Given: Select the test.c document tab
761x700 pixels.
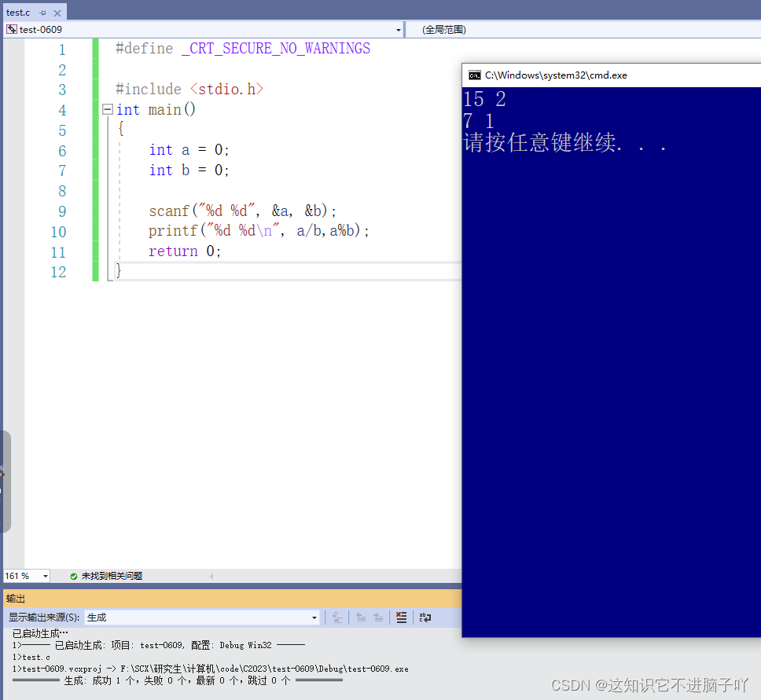Looking at the screenshot, I should [x=17, y=13].
